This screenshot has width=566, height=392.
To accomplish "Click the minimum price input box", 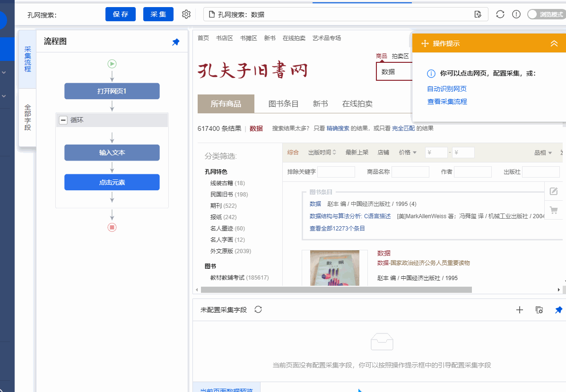I will [436, 153].
